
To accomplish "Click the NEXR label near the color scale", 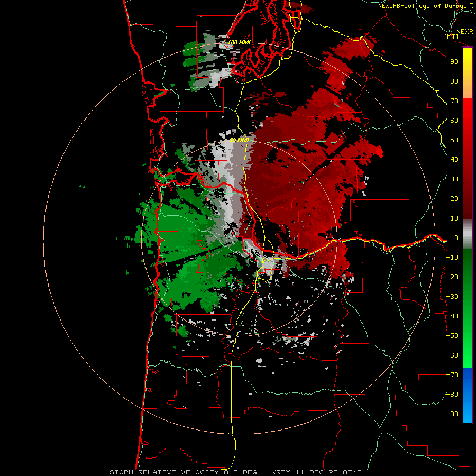I will pos(464,32).
